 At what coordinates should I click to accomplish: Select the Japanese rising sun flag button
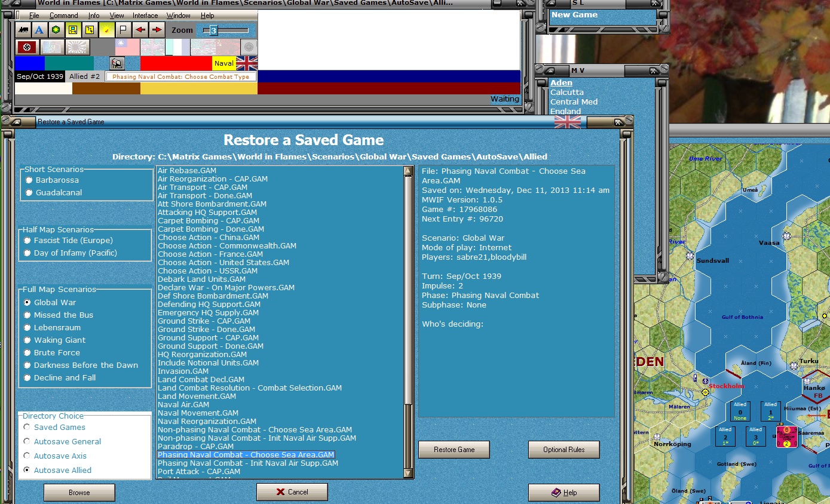78,47
